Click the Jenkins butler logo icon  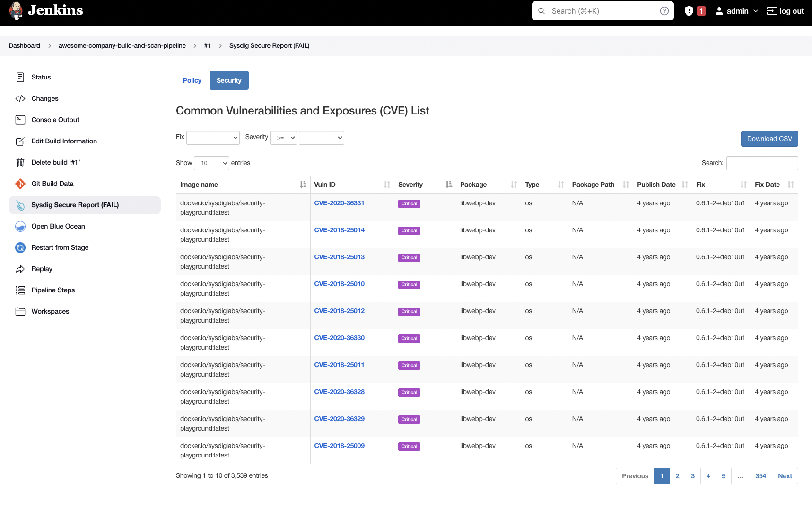coord(16,10)
